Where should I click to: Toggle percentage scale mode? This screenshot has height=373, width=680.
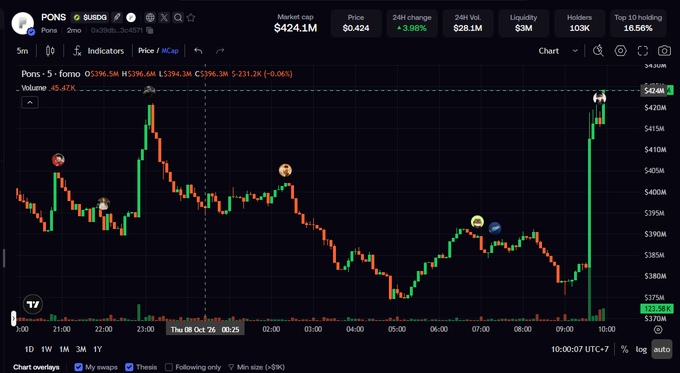(x=624, y=349)
